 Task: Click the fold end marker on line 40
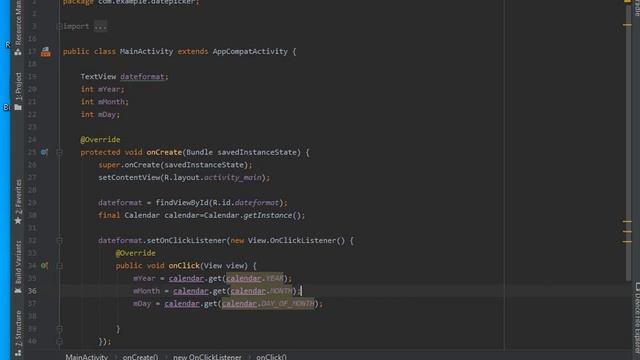point(59,341)
